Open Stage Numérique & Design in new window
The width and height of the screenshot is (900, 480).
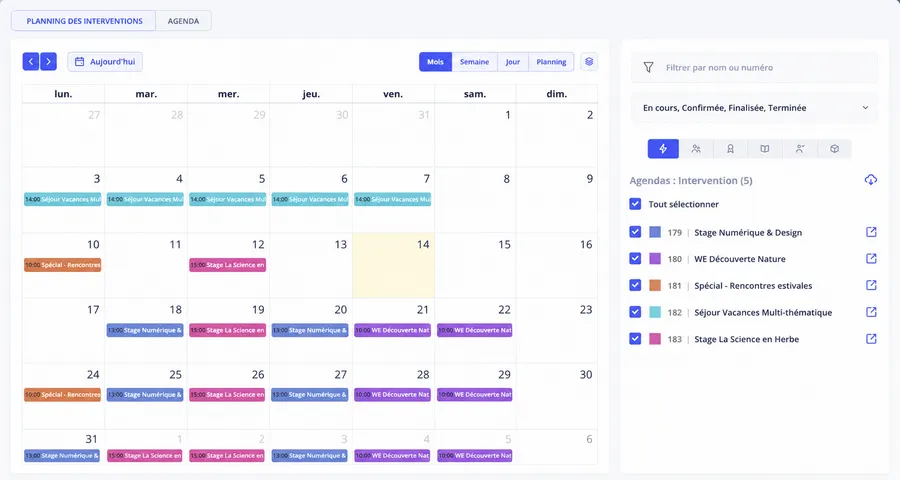coord(871,232)
